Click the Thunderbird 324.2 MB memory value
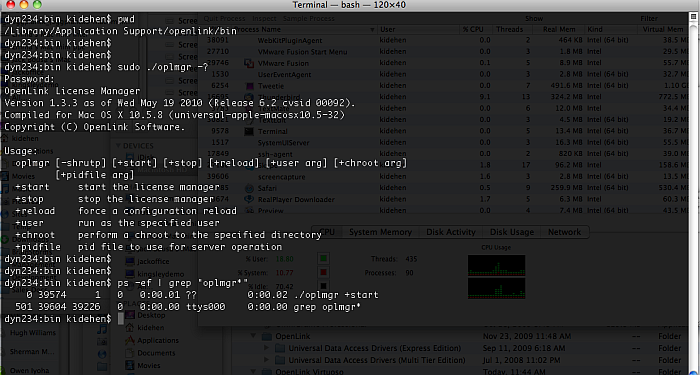 (563, 97)
